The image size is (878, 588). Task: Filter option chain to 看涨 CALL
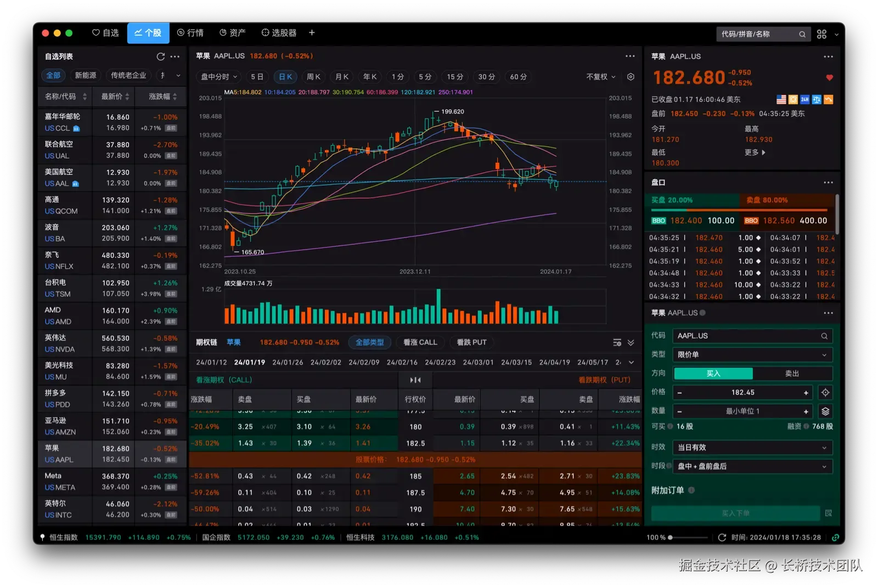[x=420, y=342]
